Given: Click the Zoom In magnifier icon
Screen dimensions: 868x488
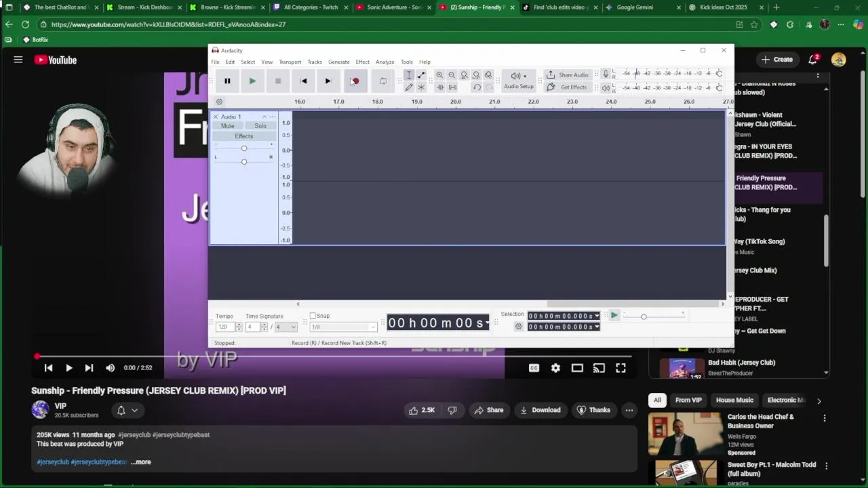Looking at the screenshot, I should point(439,75).
